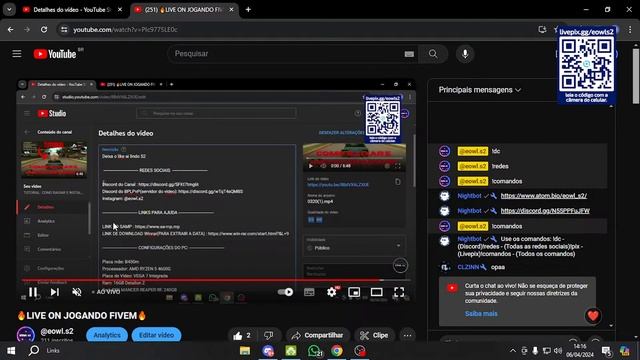Toggle the autoplay switch
Screen dimensions: 640x360
click(285, 292)
